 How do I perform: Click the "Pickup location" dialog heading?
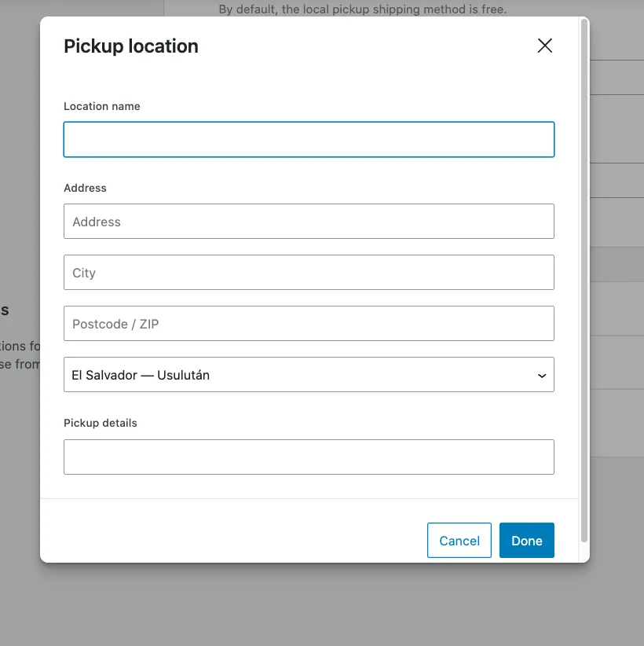[131, 46]
